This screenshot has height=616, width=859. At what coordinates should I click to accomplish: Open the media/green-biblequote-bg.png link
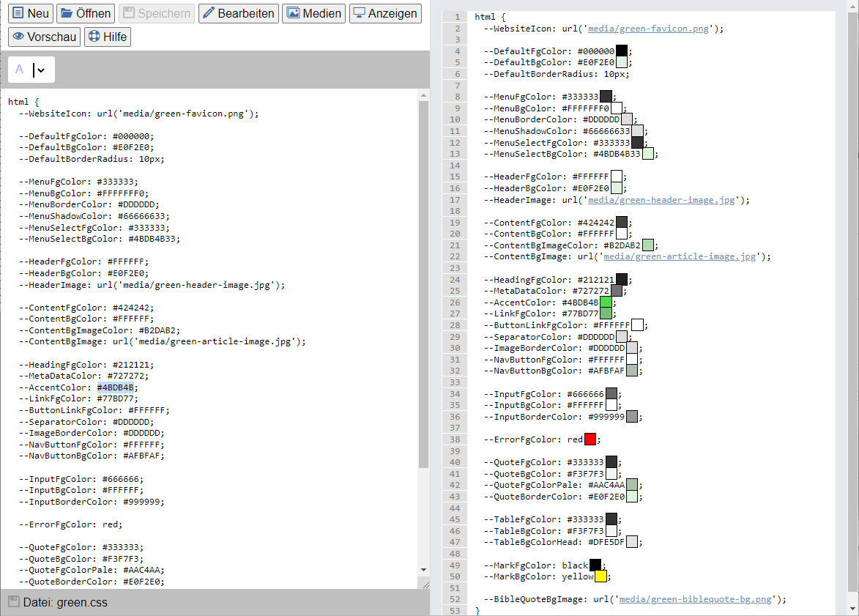[695, 598]
